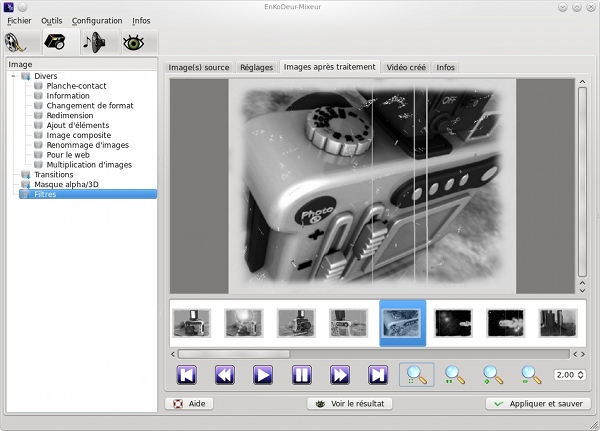Viewport: 600px width, 431px height.
Task: Click Voir le résultat button
Action: click(350, 404)
